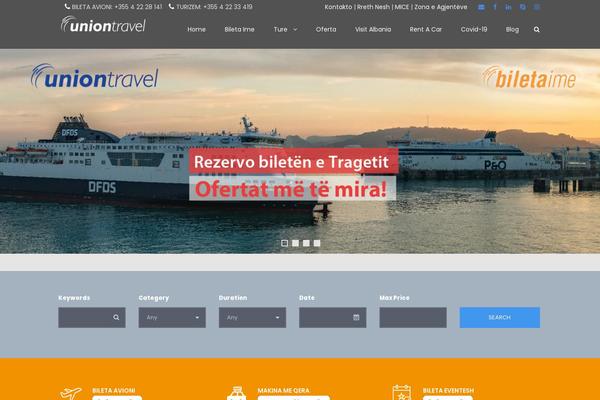Screen dimensions: 600x400
Task: Click the magnifier inside Keywords field
Action: (116, 317)
